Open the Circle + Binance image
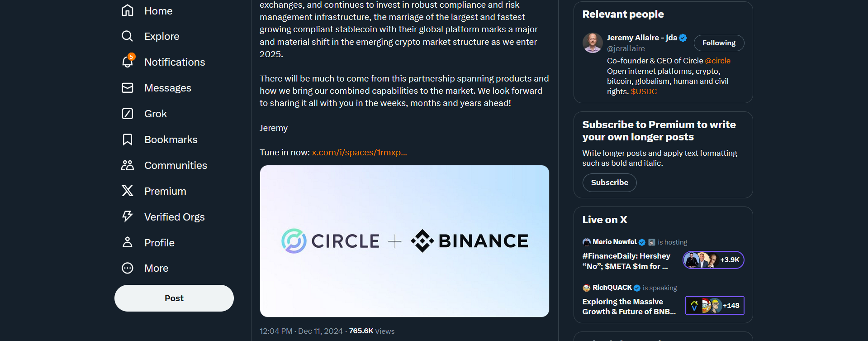 pos(404,241)
